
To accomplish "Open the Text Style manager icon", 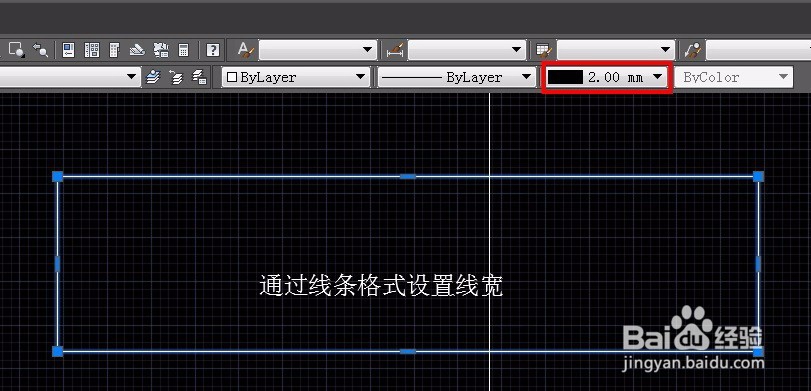I will pos(246,50).
